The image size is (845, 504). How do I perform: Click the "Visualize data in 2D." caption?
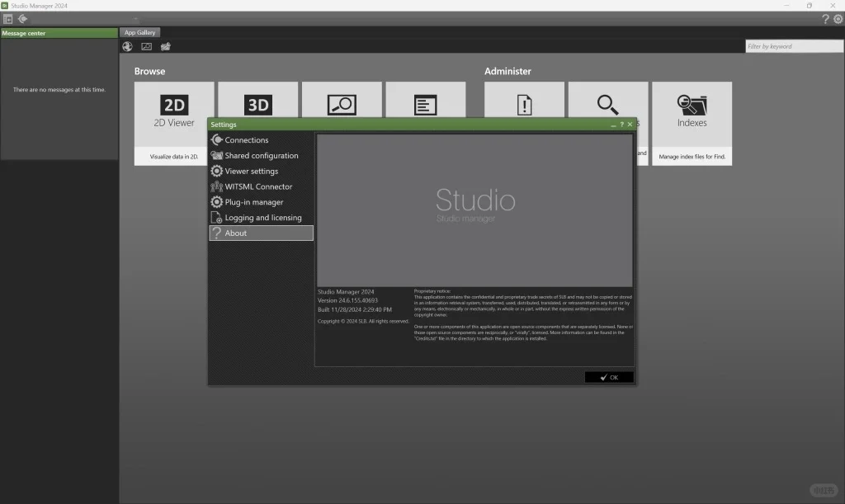coord(174,157)
